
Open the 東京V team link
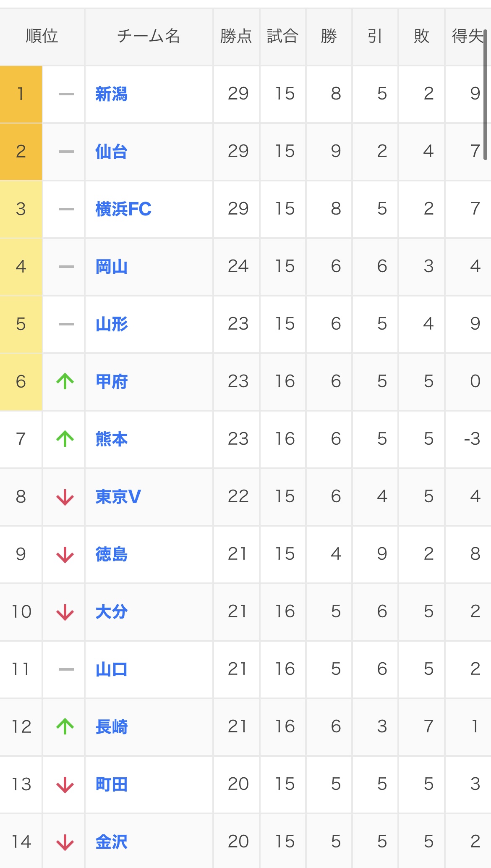[x=118, y=497]
